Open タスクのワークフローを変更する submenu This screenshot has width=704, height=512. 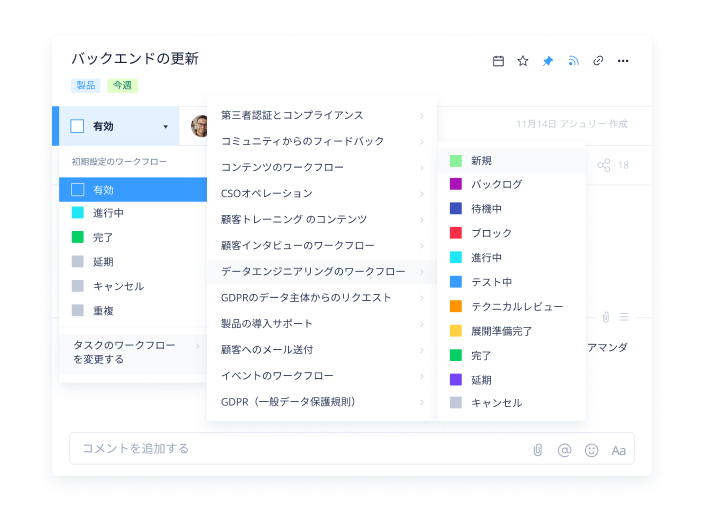click(x=133, y=353)
